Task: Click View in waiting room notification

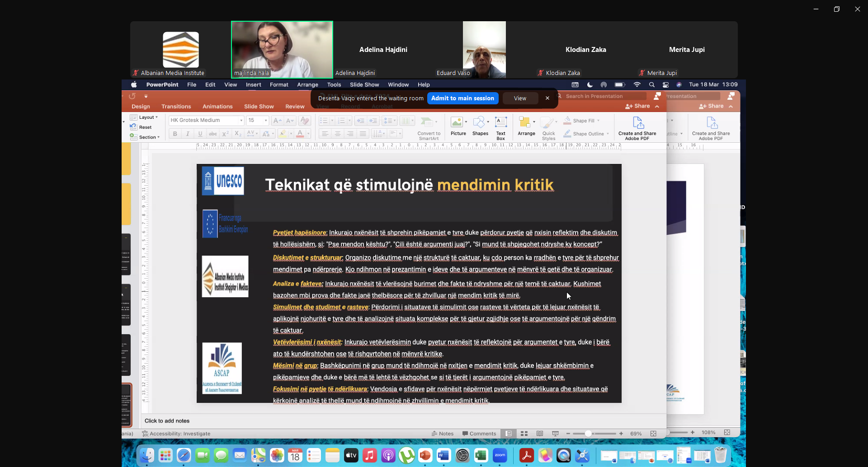Action: coord(520,98)
